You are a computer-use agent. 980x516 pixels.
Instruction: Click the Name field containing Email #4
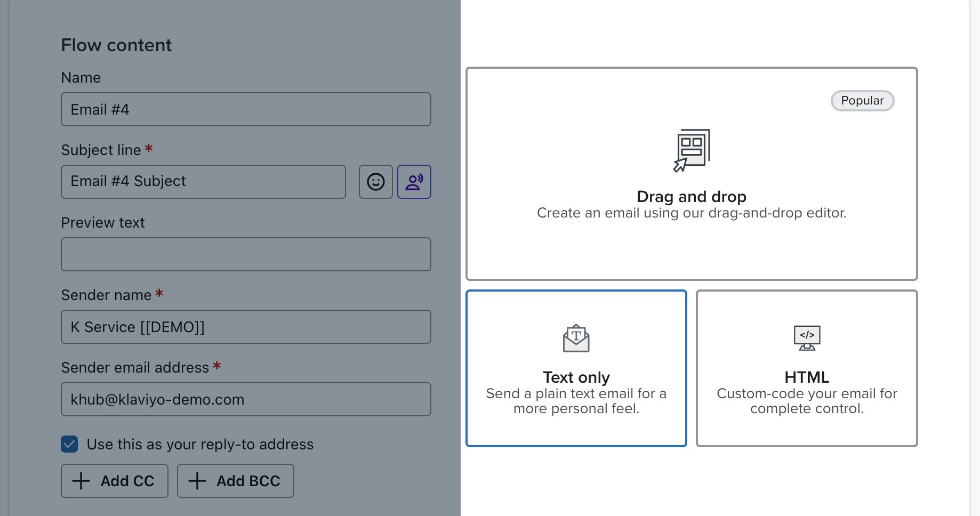(245, 109)
